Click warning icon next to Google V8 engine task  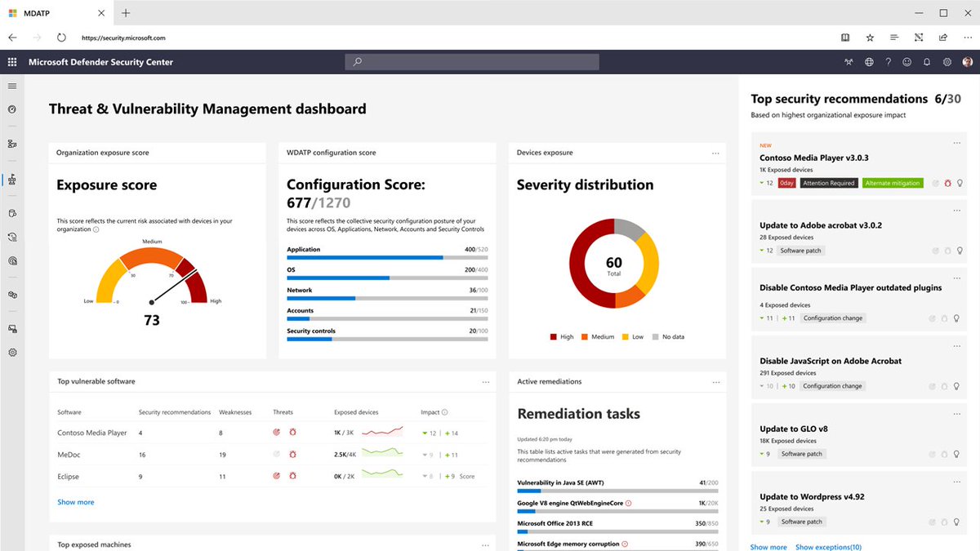coord(628,504)
